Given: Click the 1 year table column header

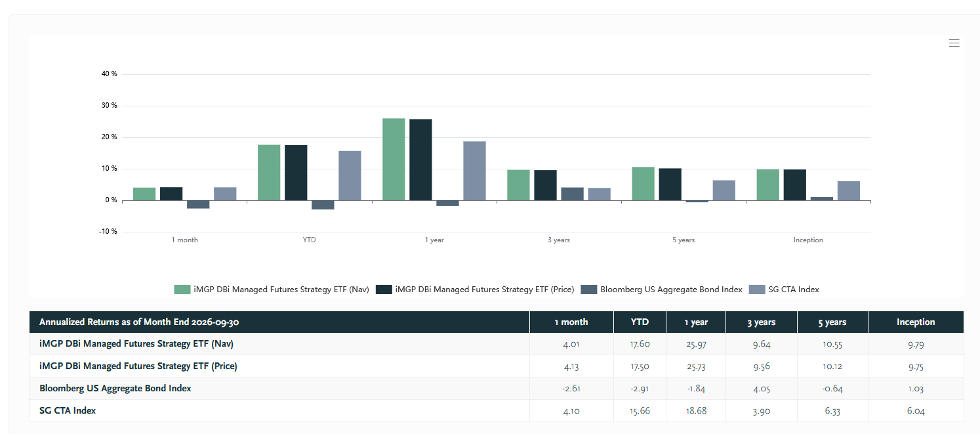Looking at the screenshot, I should click(x=696, y=322).
